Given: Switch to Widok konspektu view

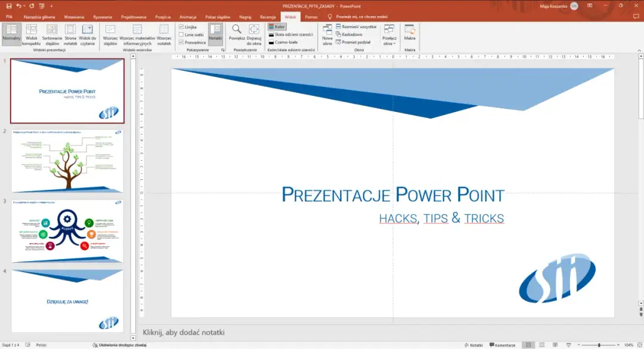Looking at the screenshot, I should tap(32, 35).
